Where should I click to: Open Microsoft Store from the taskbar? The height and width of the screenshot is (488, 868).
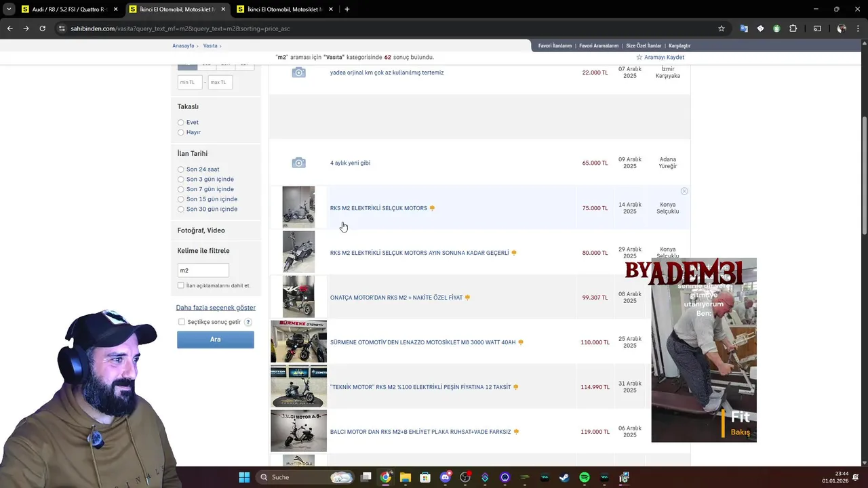425,477
